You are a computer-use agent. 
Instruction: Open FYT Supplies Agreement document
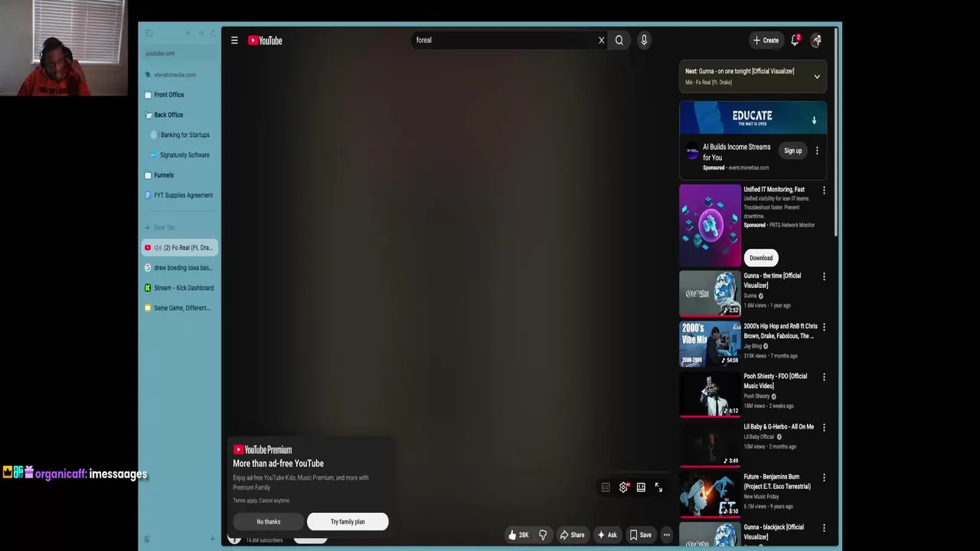click(x=180, y=195)
